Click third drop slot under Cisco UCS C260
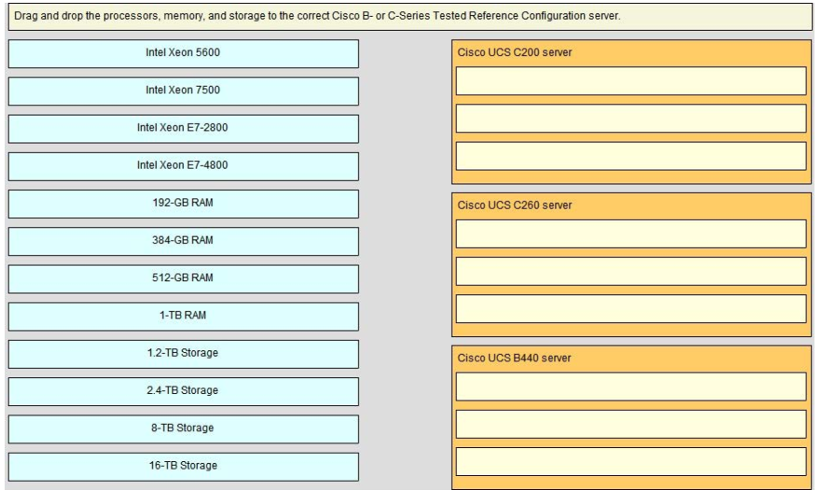The height and width of the screenshot is (504, 821). pos(631,308)
